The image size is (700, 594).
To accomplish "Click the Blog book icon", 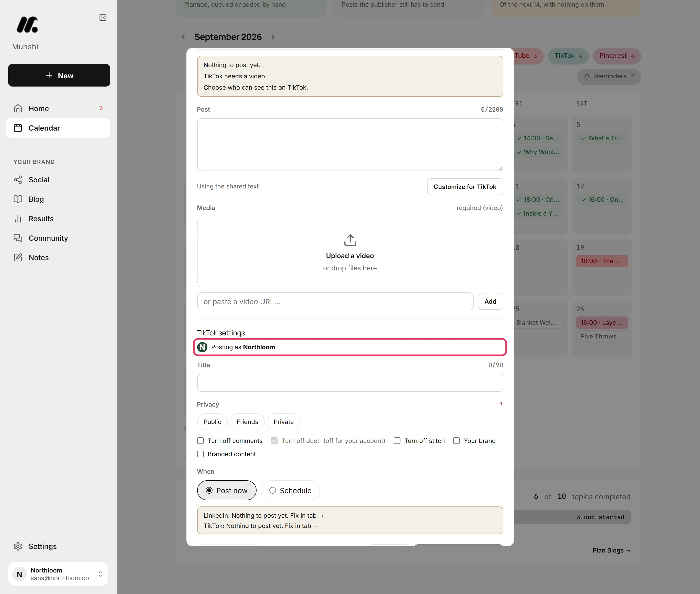I will coord(18,199).
